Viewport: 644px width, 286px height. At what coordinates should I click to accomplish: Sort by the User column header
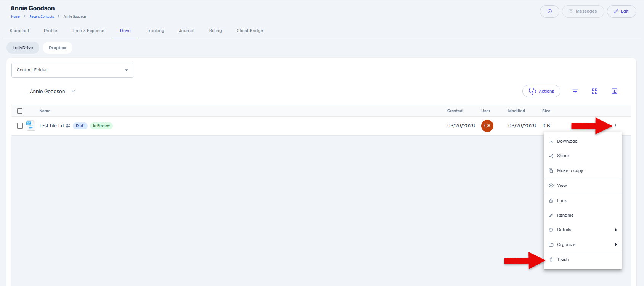pos(486,111)
